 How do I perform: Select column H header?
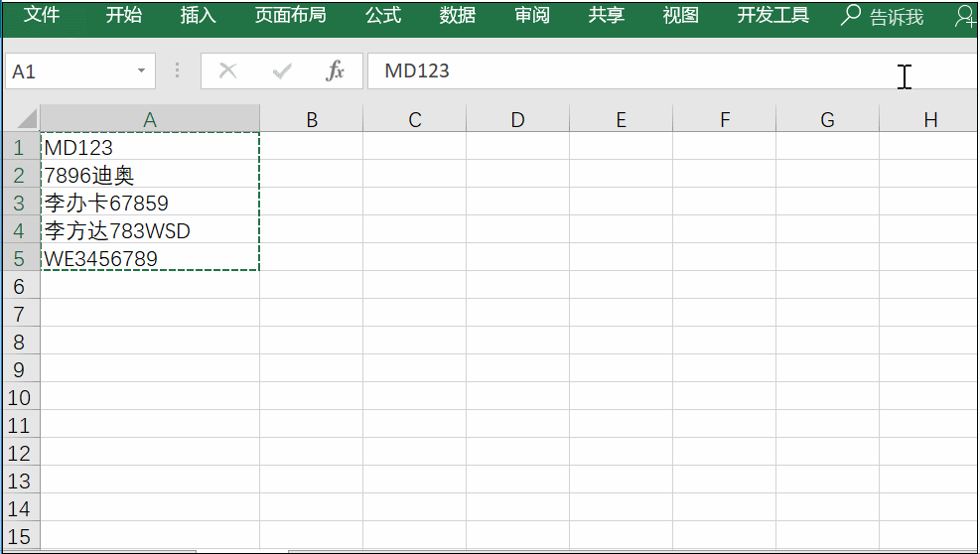pyautogui.click(x=929, y=119)
